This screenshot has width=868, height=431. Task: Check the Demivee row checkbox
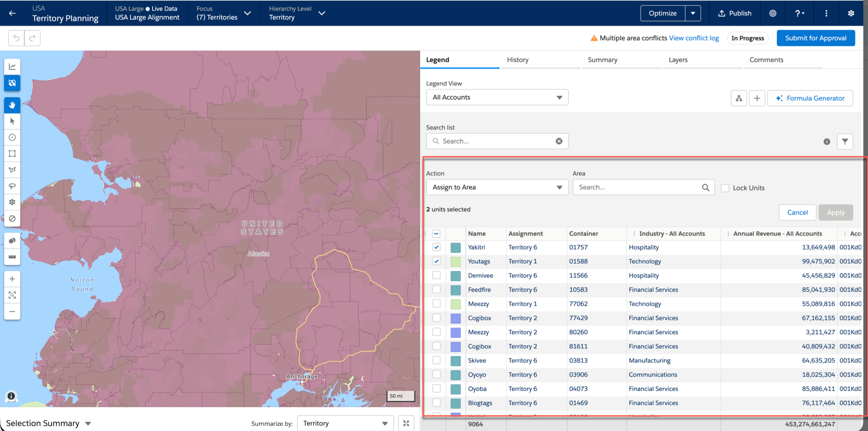coord(436,275)
